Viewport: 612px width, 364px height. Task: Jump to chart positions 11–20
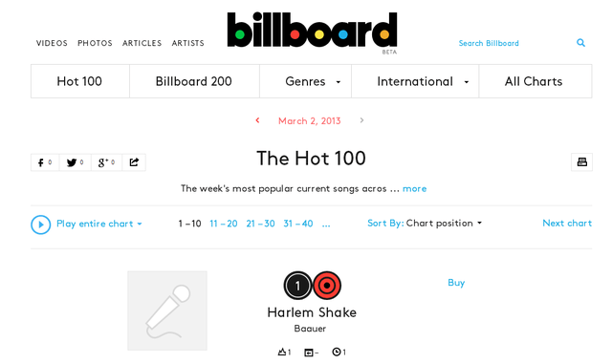[x=224, y=224]
